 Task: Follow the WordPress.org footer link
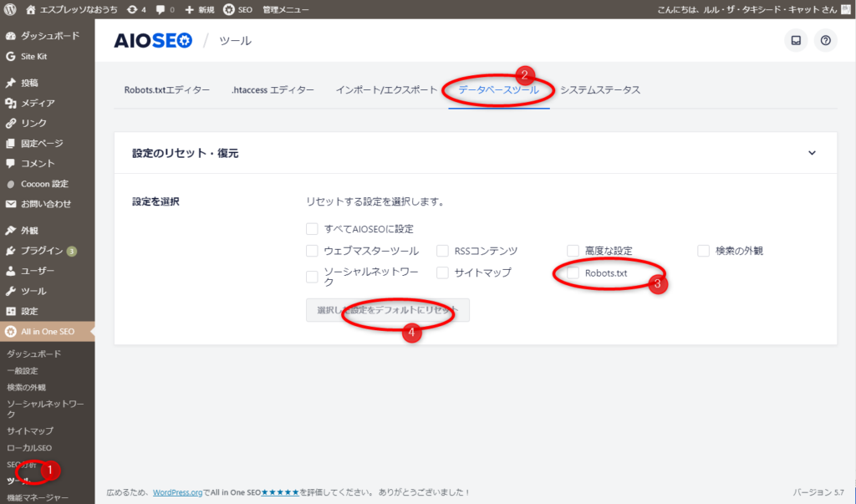(x=177, y=492)
